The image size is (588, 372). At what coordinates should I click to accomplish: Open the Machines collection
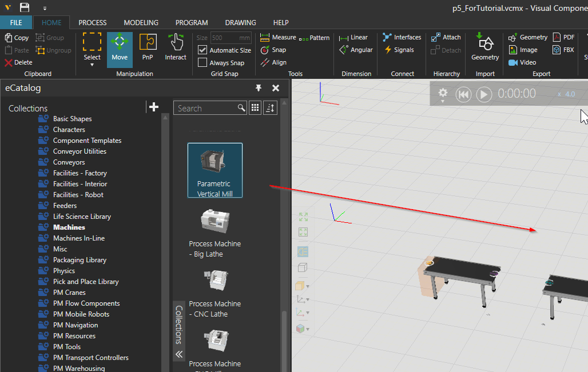(x=69, y=227)
